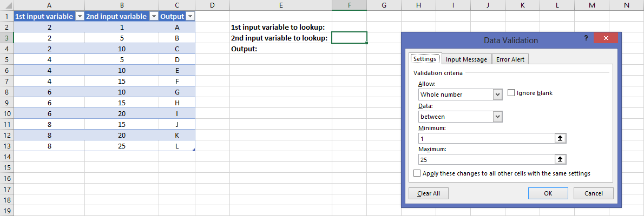The width and height of the screenshot is (644, 216).
Task: Click cell F4 next to Output label
Action: pyautogui.click(x=349, y=49)
